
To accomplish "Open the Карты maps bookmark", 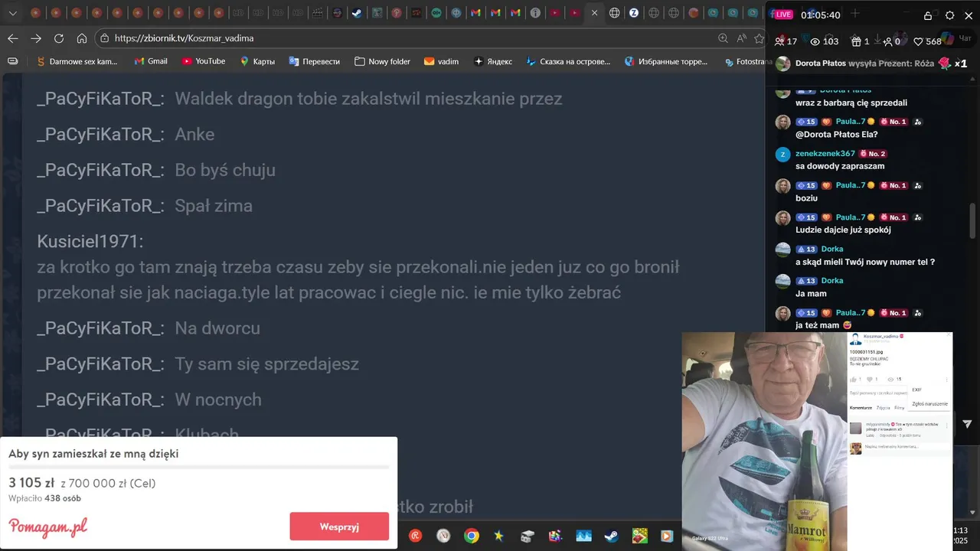I will pos(257,61).
